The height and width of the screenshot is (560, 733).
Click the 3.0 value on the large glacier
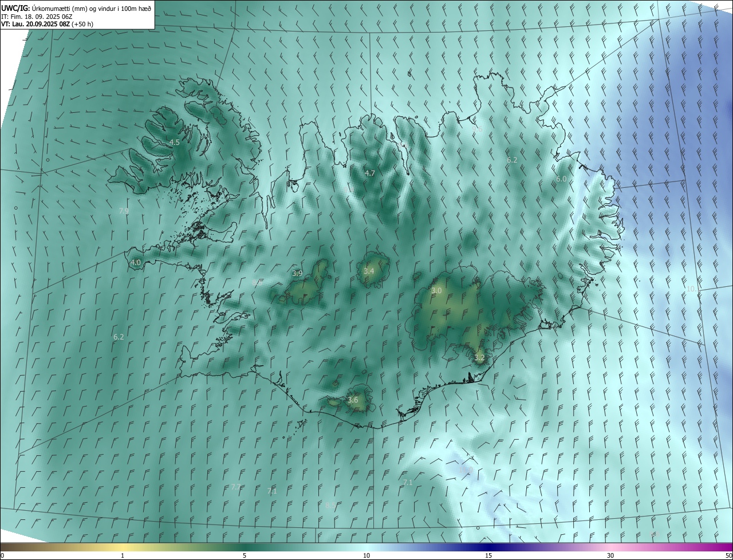[x=436, y=291]
